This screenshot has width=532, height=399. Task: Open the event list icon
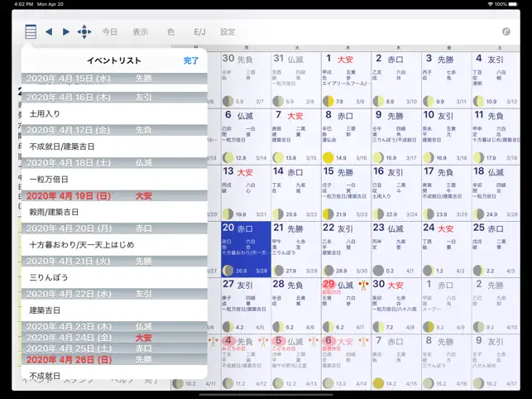tap(31, 32)
